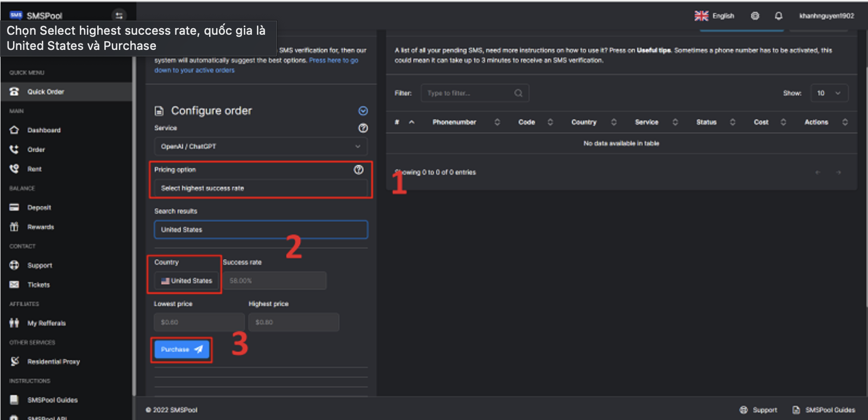This screenshot has width=868, height=420.
Task: Click the United States search results field
Action: click(x=261, y=230)
